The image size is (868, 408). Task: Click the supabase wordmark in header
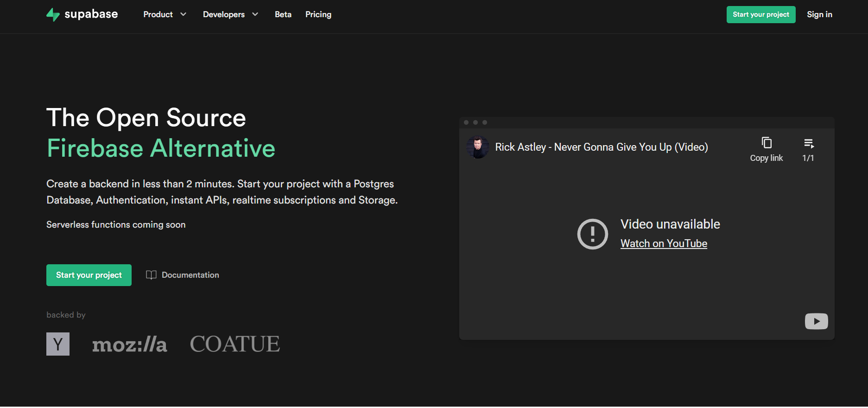[x=91, y=14]
